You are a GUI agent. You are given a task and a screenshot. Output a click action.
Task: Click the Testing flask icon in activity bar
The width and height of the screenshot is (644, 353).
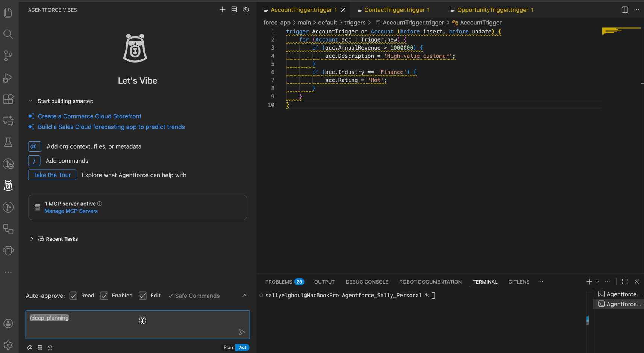pos(8,142)
